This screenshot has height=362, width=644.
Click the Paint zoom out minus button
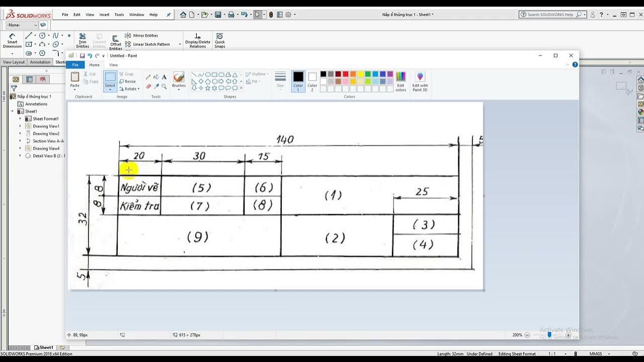click(527, 335)
